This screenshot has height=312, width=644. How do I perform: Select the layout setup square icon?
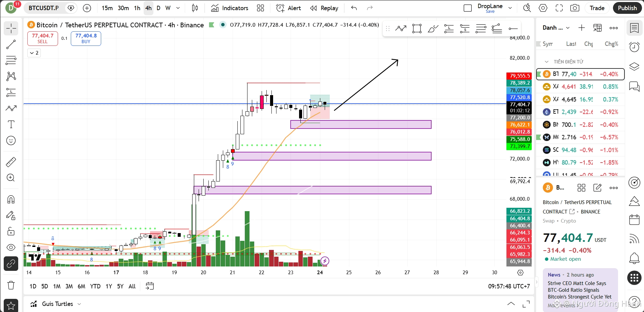click(468, 8)
